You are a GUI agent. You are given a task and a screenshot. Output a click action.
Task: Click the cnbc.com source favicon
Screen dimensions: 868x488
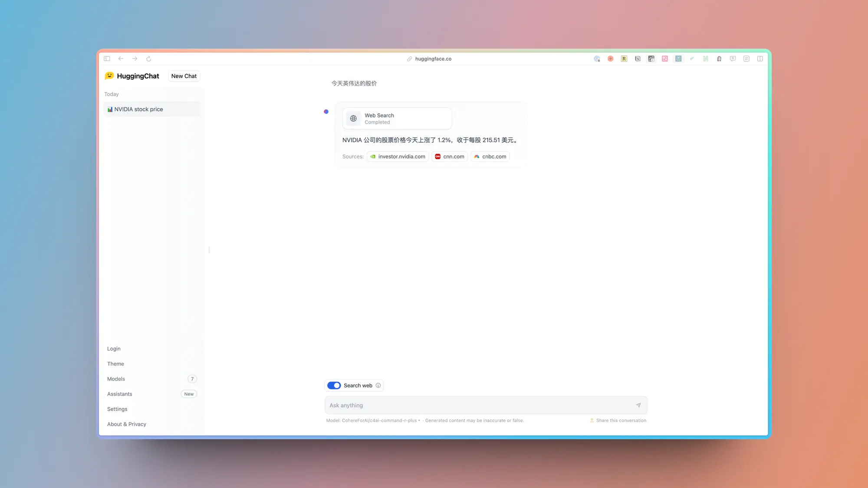tap(477, 156)
